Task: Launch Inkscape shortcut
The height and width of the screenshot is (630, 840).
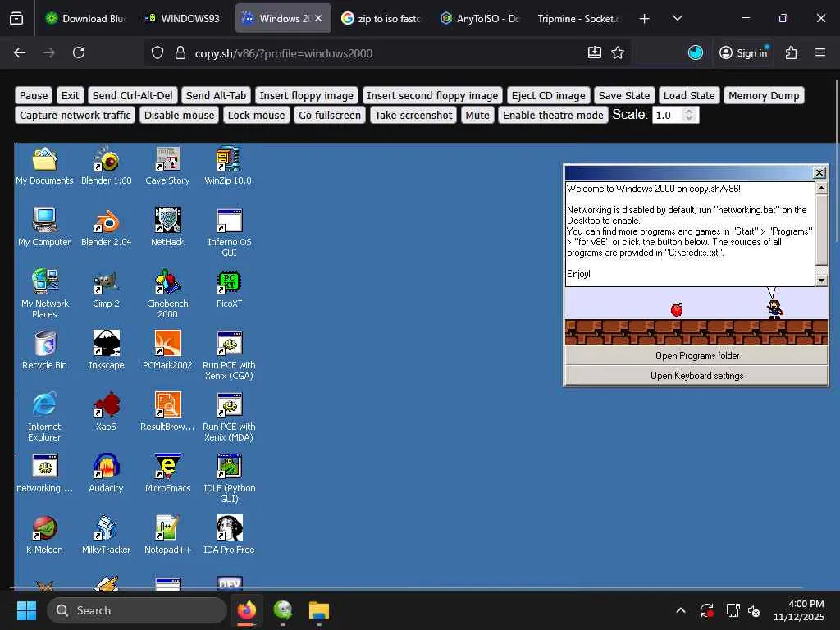Action: coord(106,350)
